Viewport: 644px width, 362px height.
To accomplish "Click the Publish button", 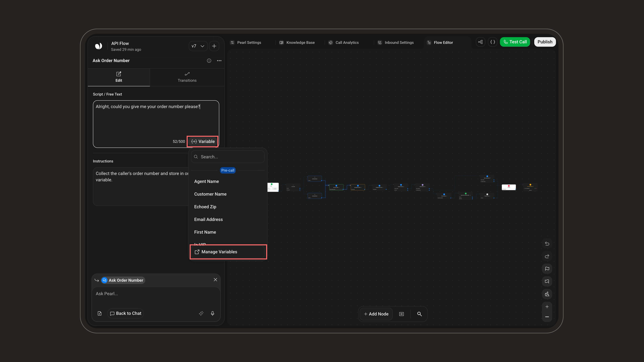I will coord(545,42).
